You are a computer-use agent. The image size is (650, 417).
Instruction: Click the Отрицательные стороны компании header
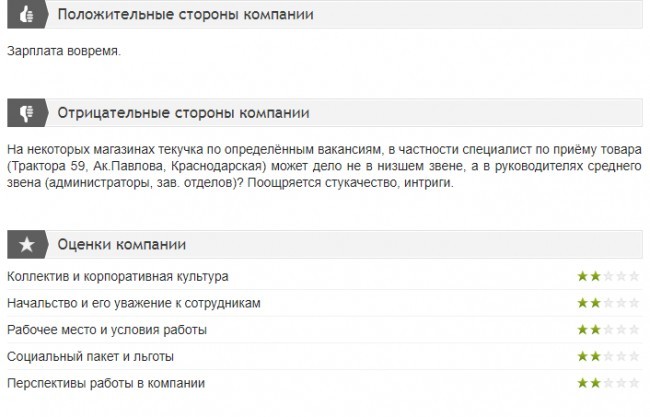[x=183, y=112]
